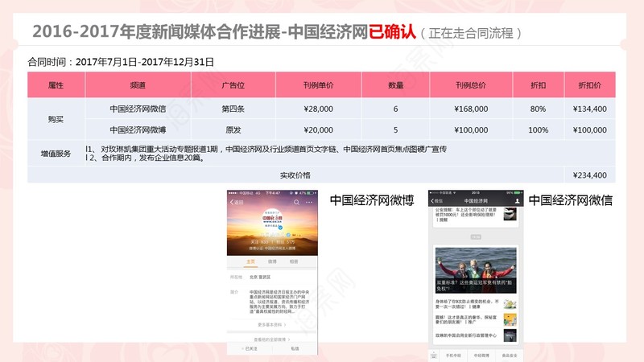
Task: Tap the 中国经济网 avatar in Weibo profile
Action: (x=272, y=220)
